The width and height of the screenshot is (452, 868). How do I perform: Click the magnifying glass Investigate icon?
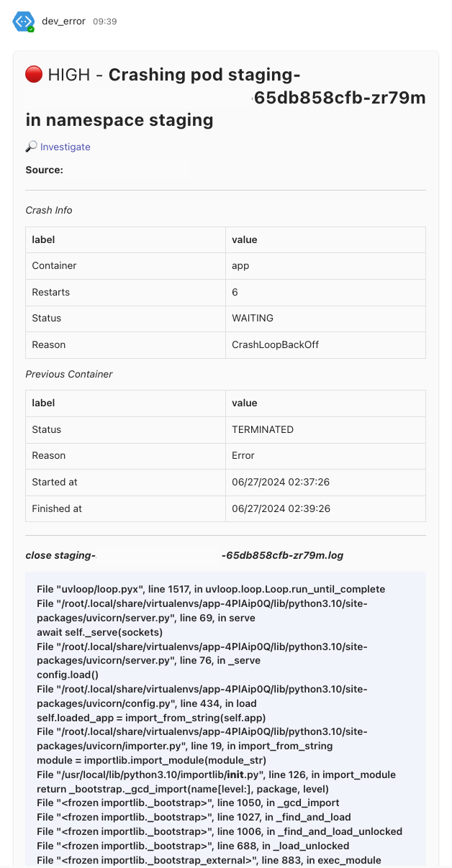(x=31, y=147)
